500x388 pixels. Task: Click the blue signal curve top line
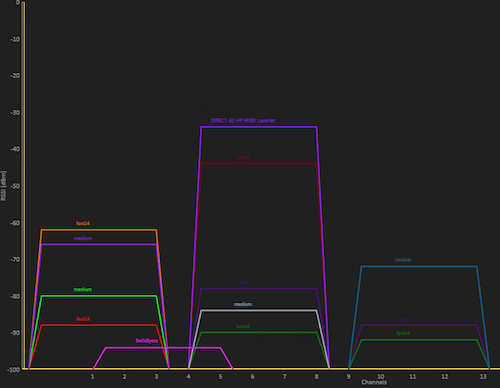click(419, 266)
